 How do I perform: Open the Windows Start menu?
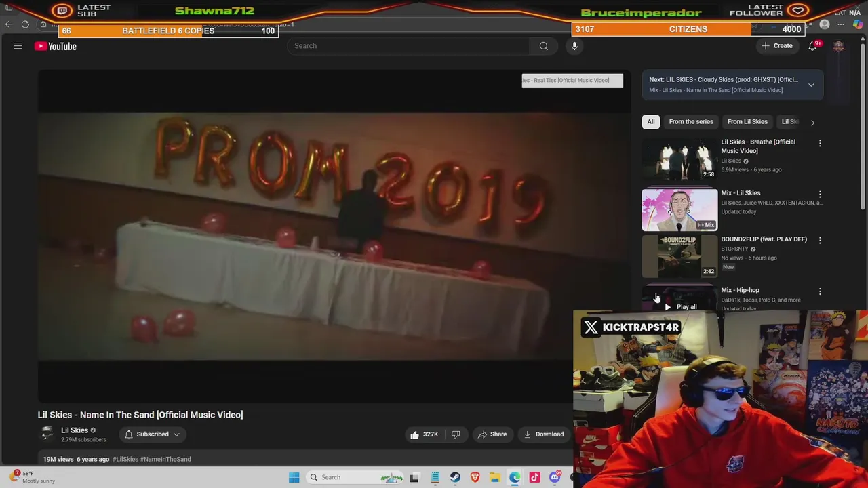[294, 477]
